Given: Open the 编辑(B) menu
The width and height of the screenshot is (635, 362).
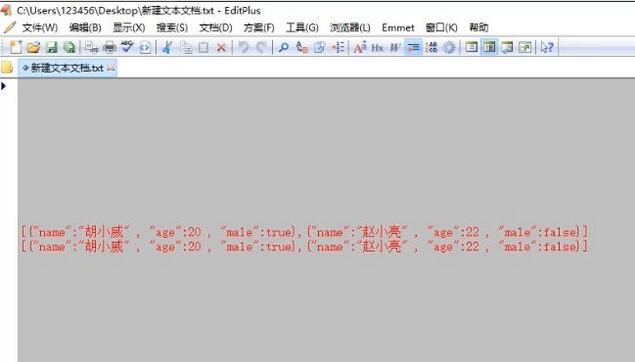Looking at the screenshot, I should [85, 28].
